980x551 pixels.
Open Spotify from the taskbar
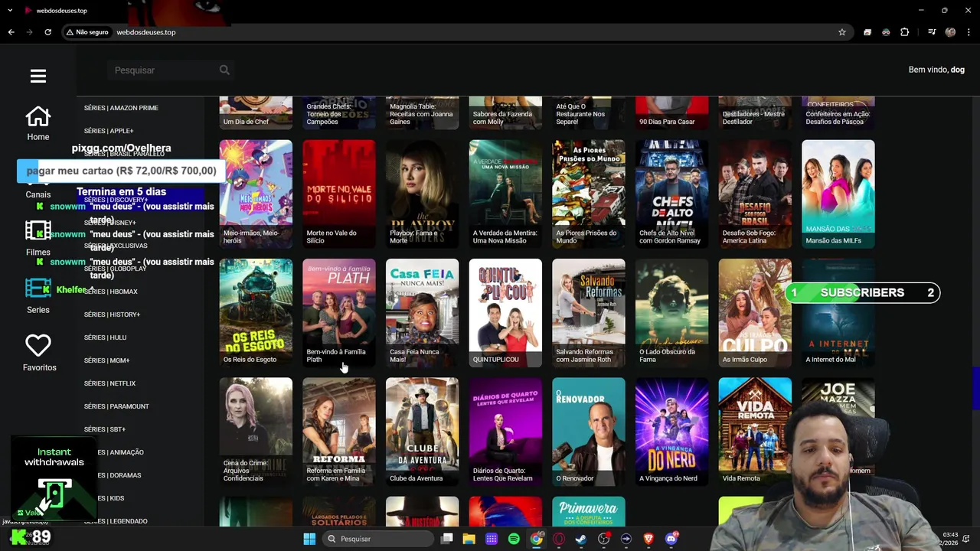(x=514, y=539)
